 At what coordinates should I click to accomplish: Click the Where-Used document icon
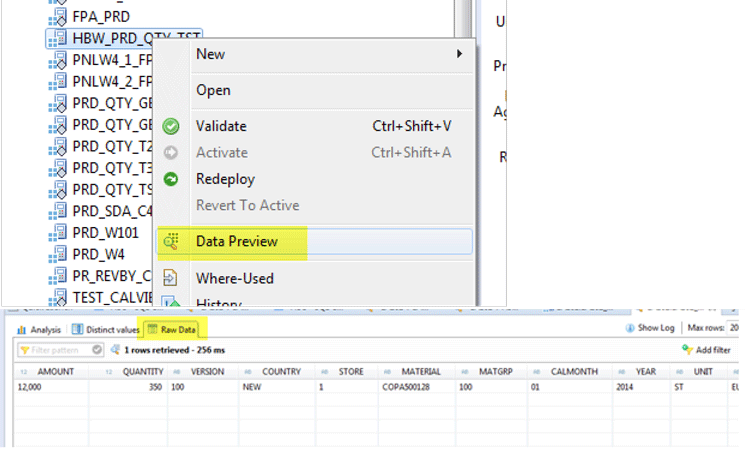(170, 278)
